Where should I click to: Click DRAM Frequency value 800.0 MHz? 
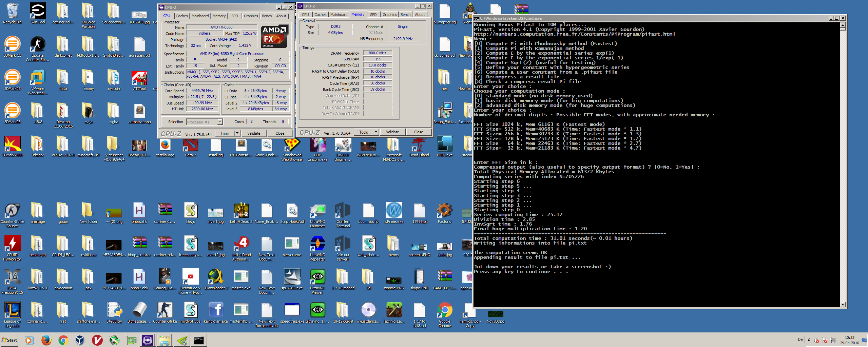378,53
